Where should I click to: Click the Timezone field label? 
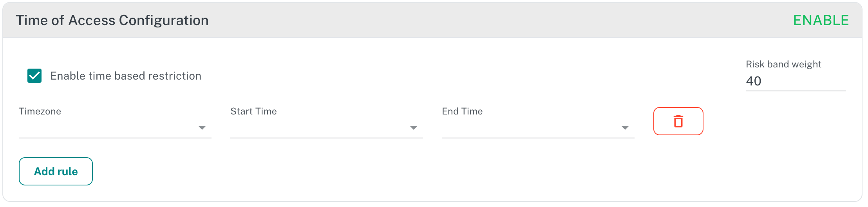[x=40, y=111]
